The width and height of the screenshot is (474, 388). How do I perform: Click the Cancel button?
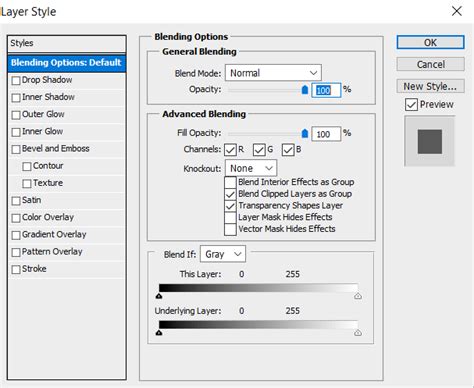click(430, 64)
